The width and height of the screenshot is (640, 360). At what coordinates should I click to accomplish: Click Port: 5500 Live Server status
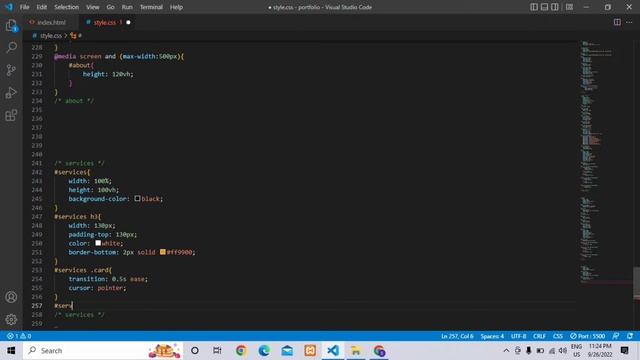587,336
